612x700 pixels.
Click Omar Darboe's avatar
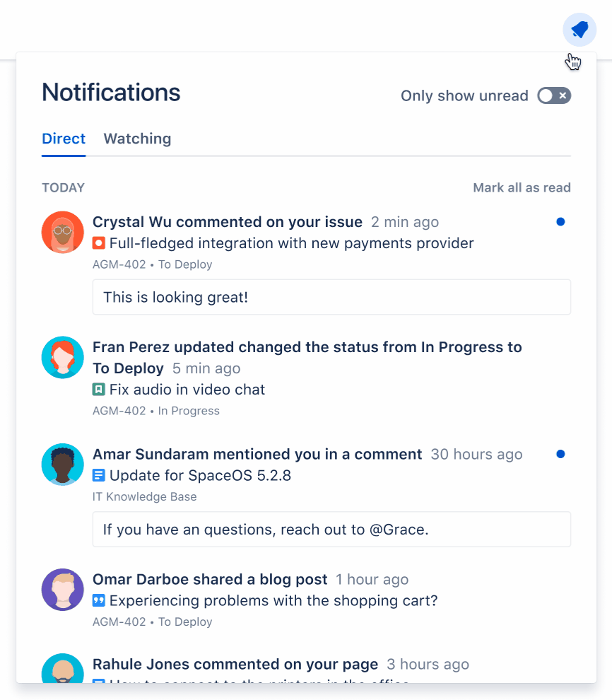(63, 589)
